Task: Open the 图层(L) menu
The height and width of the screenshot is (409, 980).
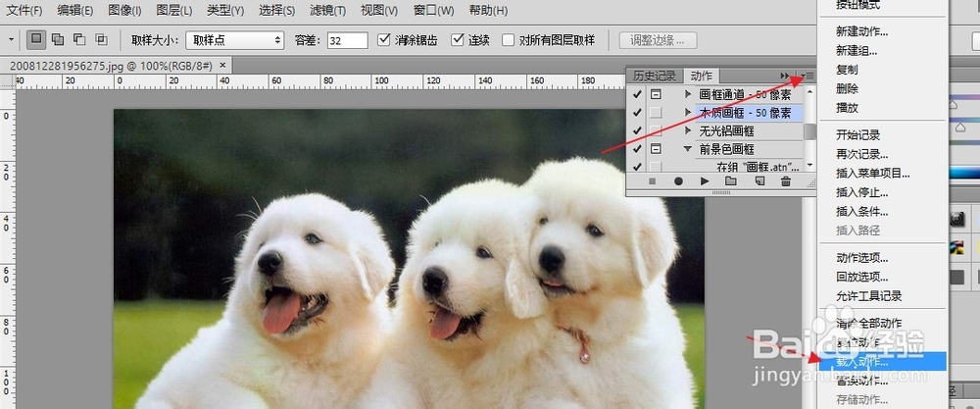Action: (173, 11)
